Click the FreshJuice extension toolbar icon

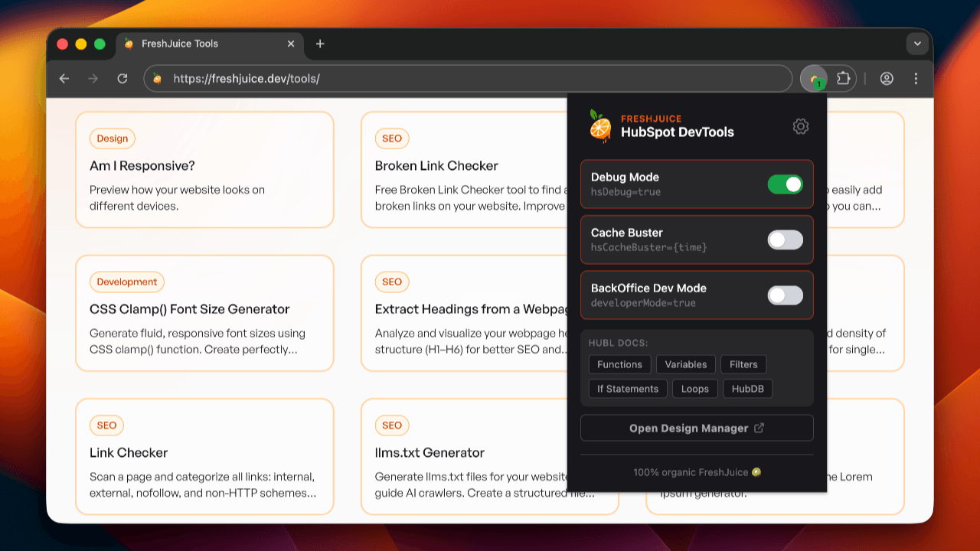point(814,79)
